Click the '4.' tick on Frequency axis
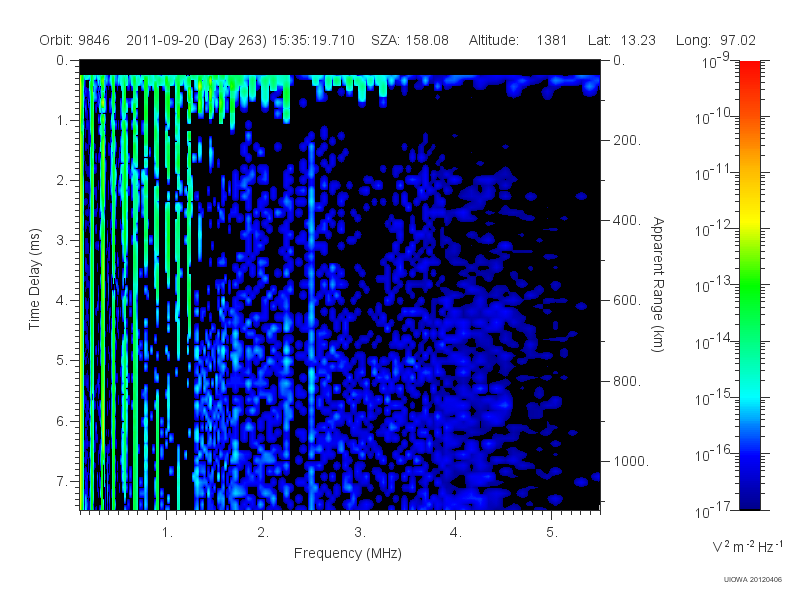The height and width of the screenshot is (600, 800). (x=456, y=533)
